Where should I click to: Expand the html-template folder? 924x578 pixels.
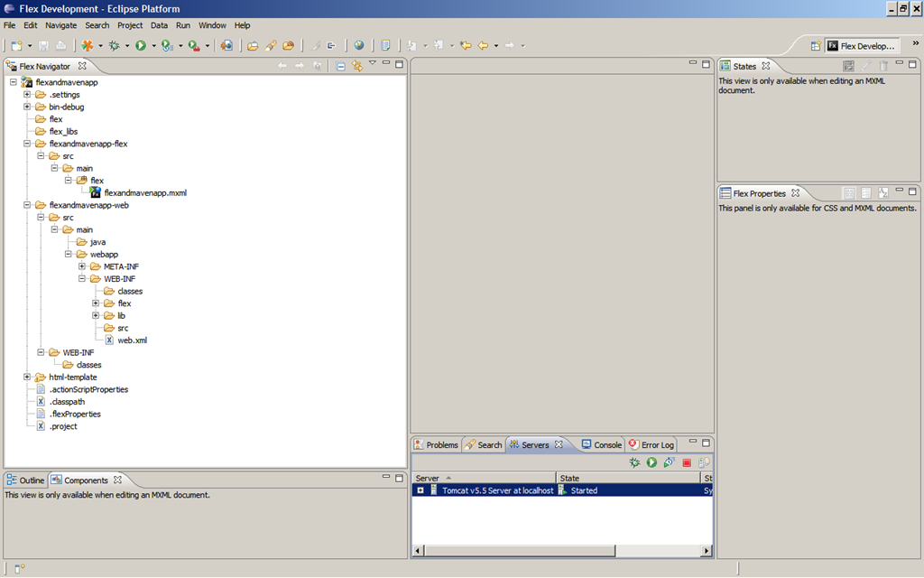click(x=27, y=377)
